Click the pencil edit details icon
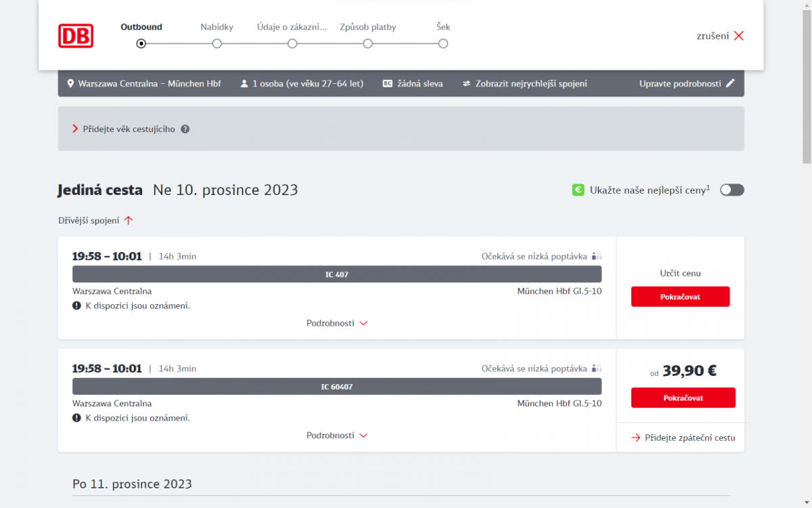The width and height of the screenshot is (812, 508). click(729, 83)
